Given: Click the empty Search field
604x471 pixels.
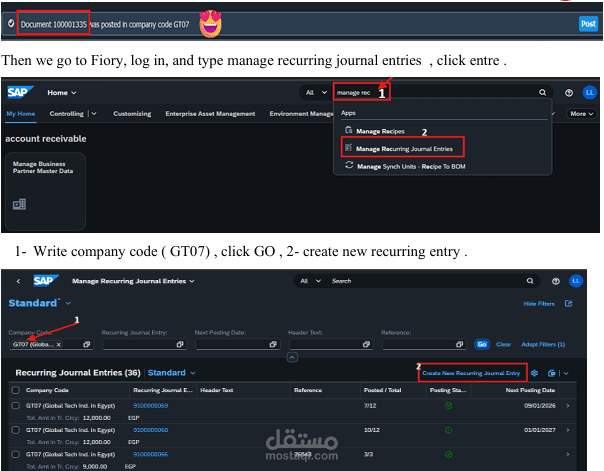Looking at the screenshot, I should tap(426, 281).
